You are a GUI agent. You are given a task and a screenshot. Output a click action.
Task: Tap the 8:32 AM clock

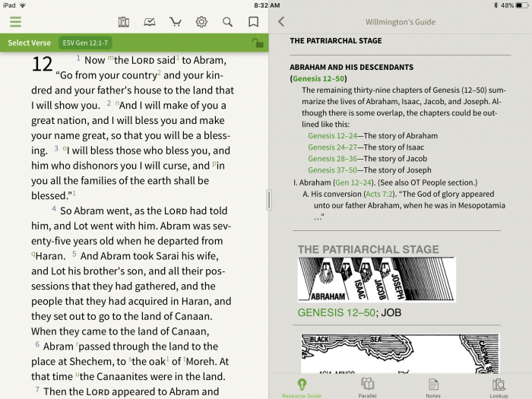267,5
